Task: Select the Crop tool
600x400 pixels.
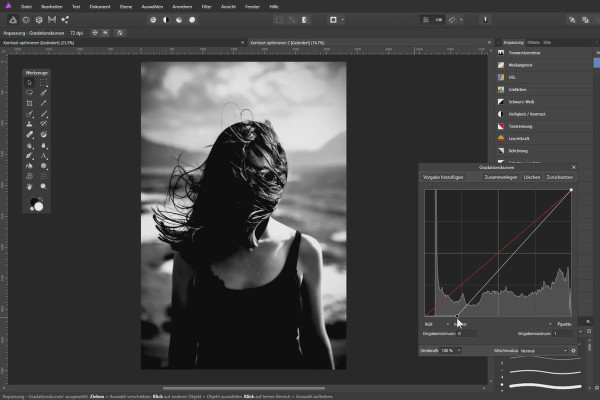Action: point(29,103)
